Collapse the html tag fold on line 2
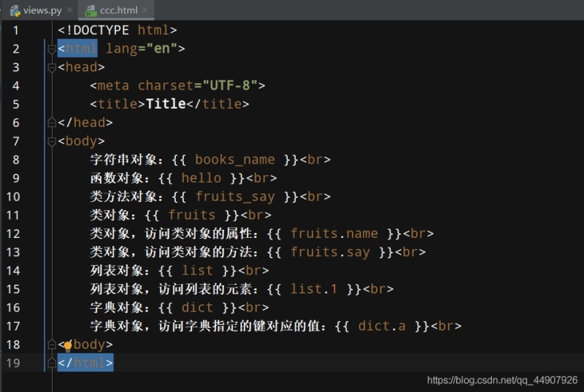This screenshot has height=392, width=584. point(52,49)
